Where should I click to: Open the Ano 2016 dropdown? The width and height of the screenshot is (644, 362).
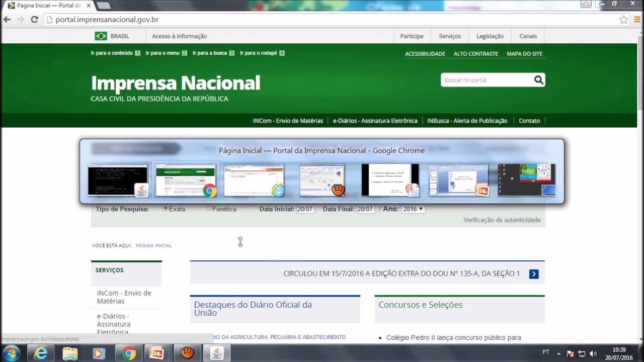pyautogui.click(x=413, y=209)
